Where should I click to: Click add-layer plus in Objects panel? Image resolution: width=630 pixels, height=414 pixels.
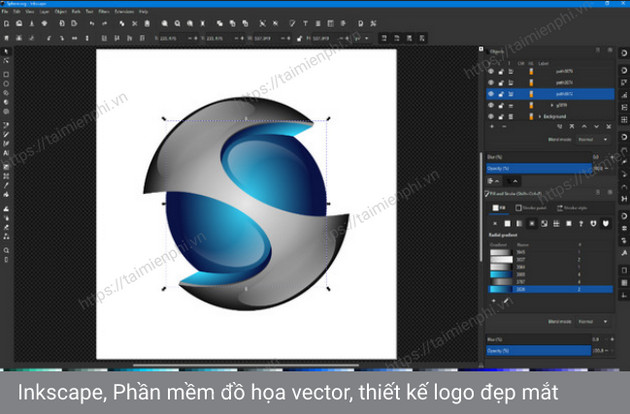click(x=492, y=127)
